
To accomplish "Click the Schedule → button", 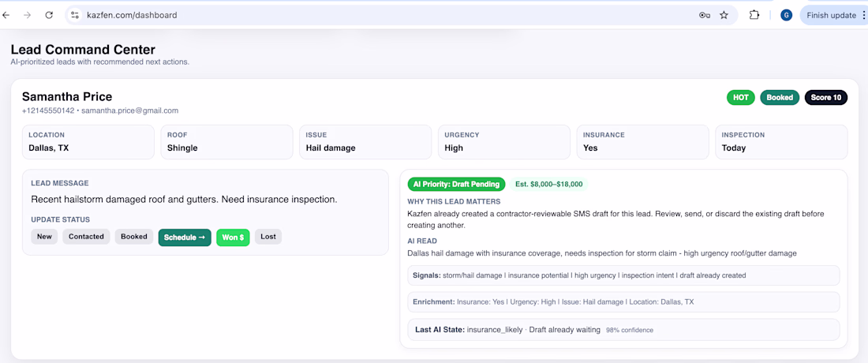I will pos(185,238).
